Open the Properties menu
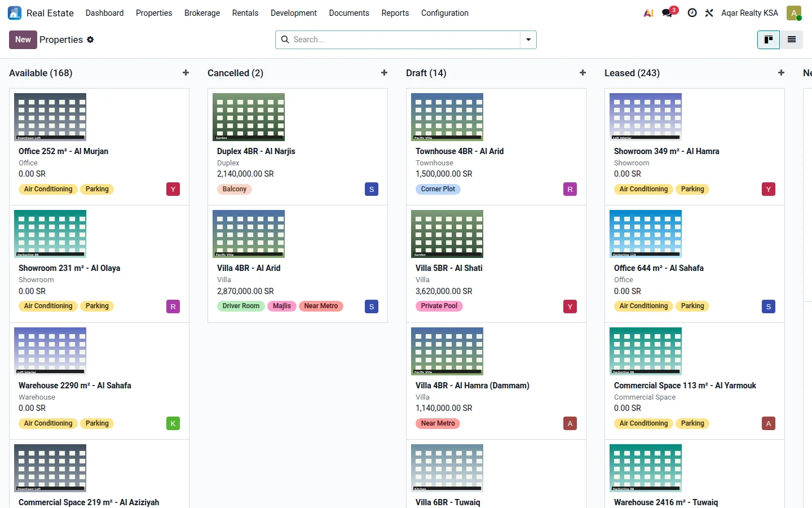This screenshot has height=508, width=812. tap(154, 13)
